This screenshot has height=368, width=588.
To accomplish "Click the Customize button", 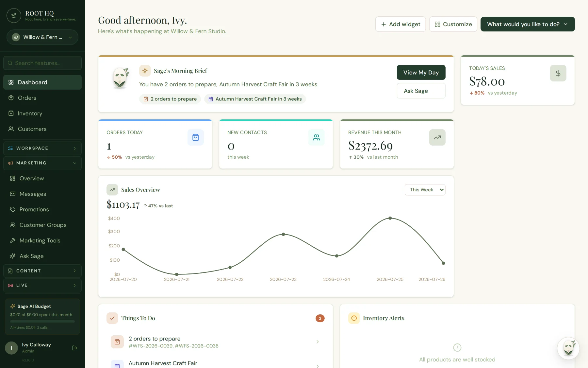I will 453,24.
